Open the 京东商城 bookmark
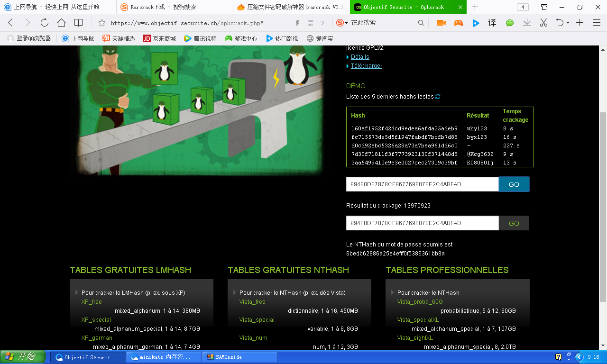 click(x=159, y=38)
